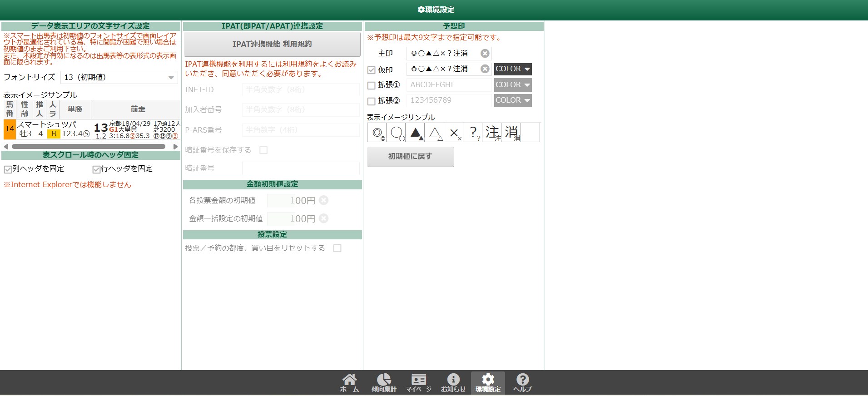Click the IPAT連携機能 利用規約 button
The height and width of the screenshot is (396, 868).
click(x=272, y=44)
